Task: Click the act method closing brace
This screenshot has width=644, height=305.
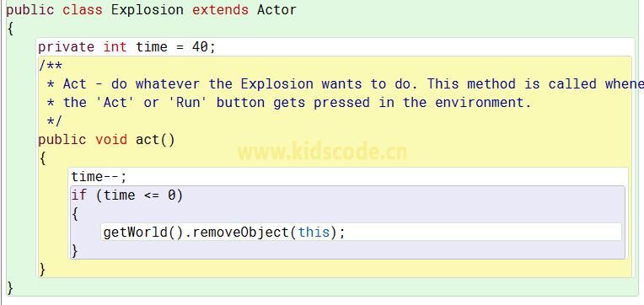Action: (x=42, y=270)
